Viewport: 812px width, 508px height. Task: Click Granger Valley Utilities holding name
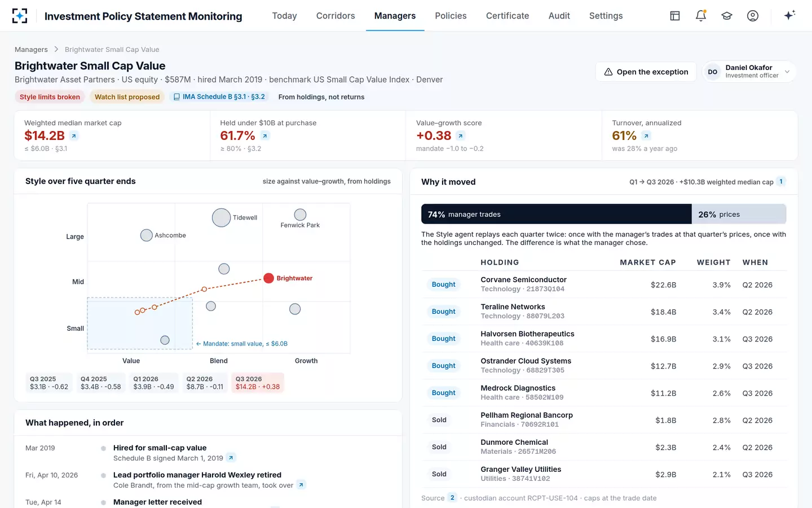pos(520,469)
